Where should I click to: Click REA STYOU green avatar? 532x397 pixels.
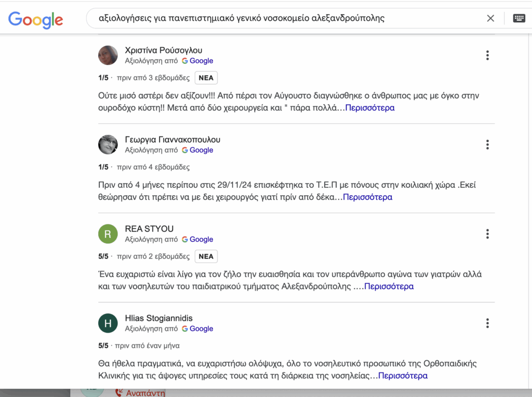(108, 234)
